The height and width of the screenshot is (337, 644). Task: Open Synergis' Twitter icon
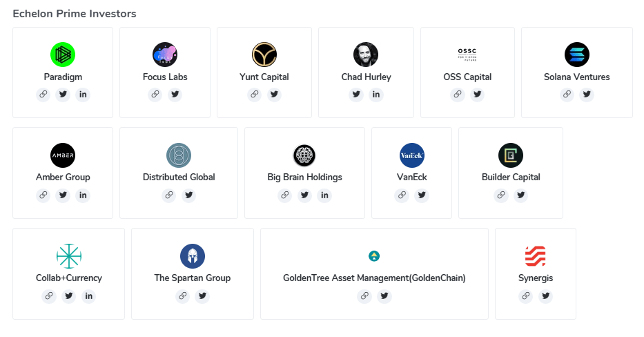point(545,296)
